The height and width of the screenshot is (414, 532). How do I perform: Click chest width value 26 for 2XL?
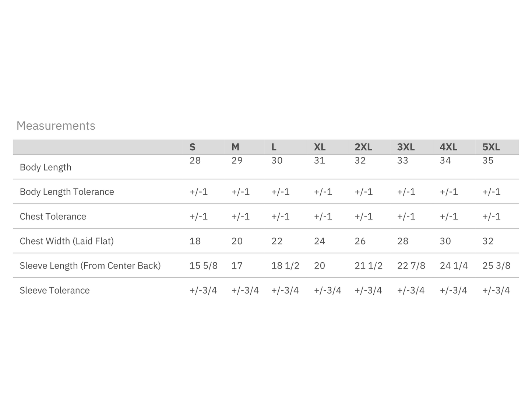[360, 241]
